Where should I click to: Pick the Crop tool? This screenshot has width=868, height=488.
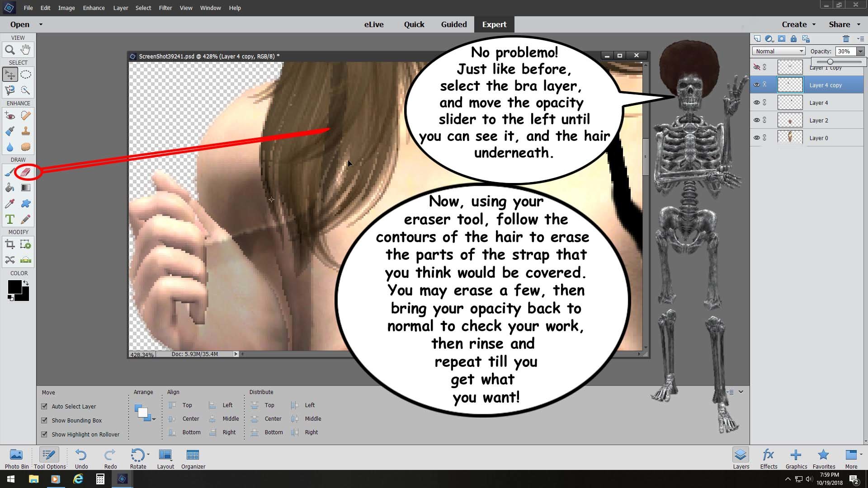tap(9, 245)
